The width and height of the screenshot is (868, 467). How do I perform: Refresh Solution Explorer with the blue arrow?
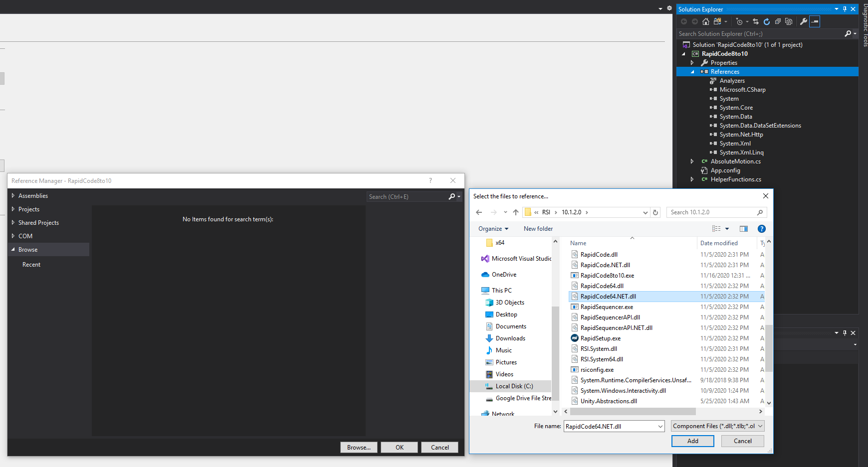[767, 21]
